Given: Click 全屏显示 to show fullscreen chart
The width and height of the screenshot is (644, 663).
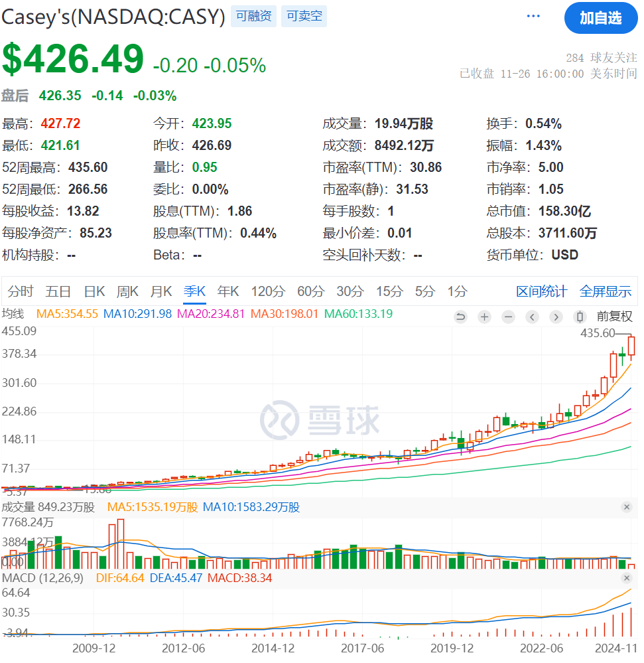Looking at the screenshot, I should pyautogui.click(x=606, y=291).
